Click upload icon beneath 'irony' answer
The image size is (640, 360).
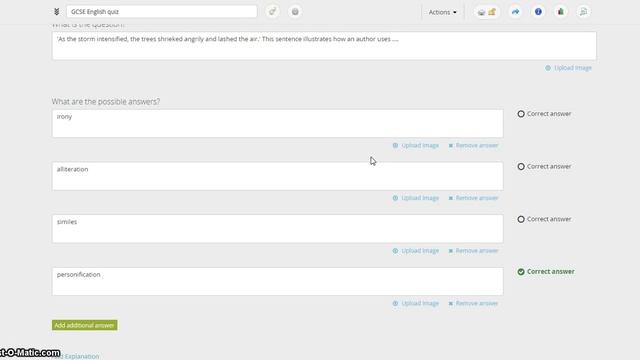(395, 145)
